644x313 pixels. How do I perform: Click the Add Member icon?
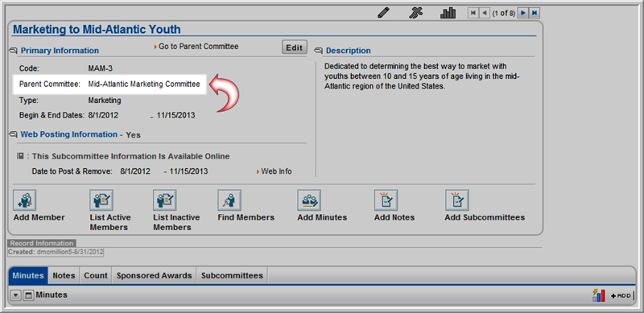(25, 200)
